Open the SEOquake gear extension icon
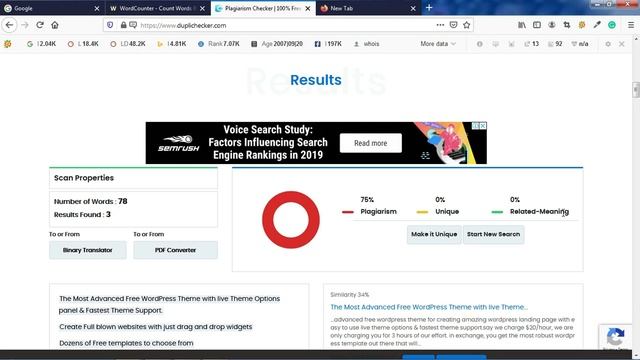 (582, 25)
